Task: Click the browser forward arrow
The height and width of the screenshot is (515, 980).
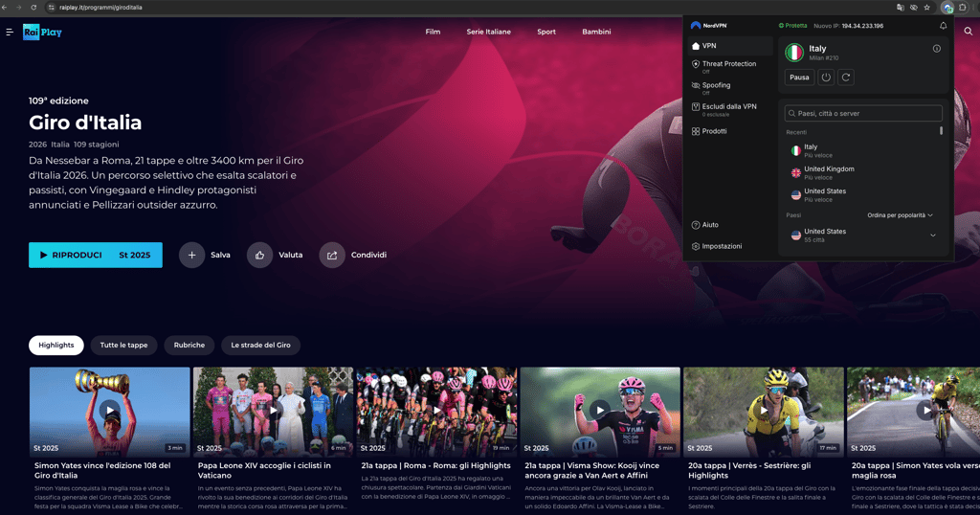Action: [19, 8]
